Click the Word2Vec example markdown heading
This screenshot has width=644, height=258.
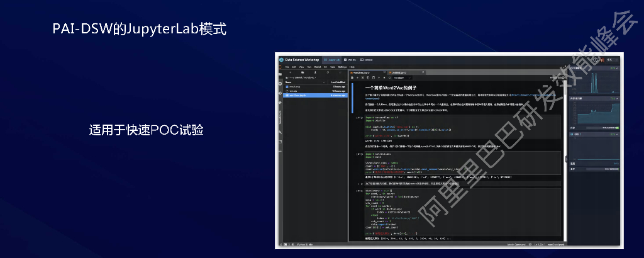[391, 88]
